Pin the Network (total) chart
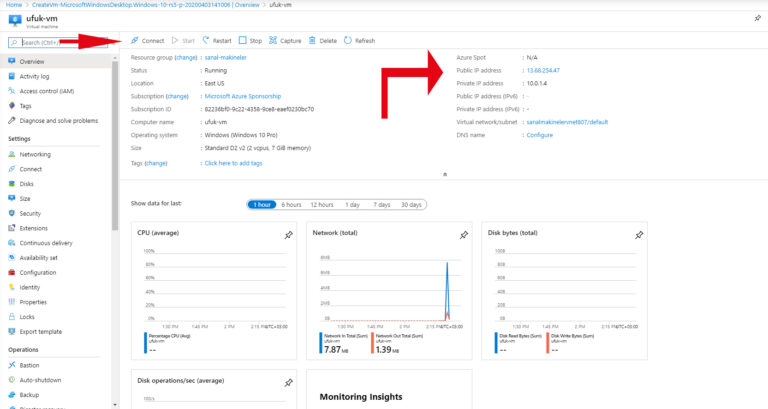 click(464, 235)
